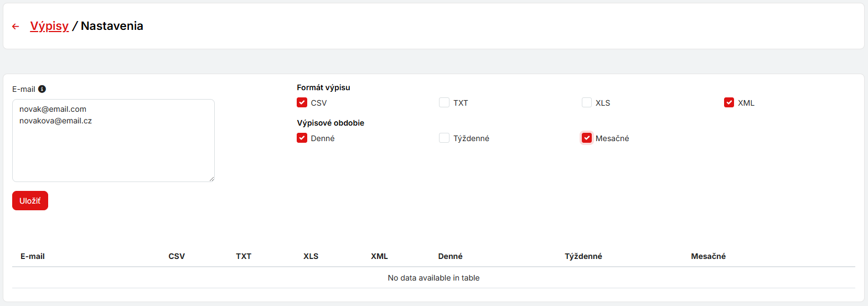Screen dimensions: 868x306
Task: Click the Denné table column header
Action: coord(450,256)
